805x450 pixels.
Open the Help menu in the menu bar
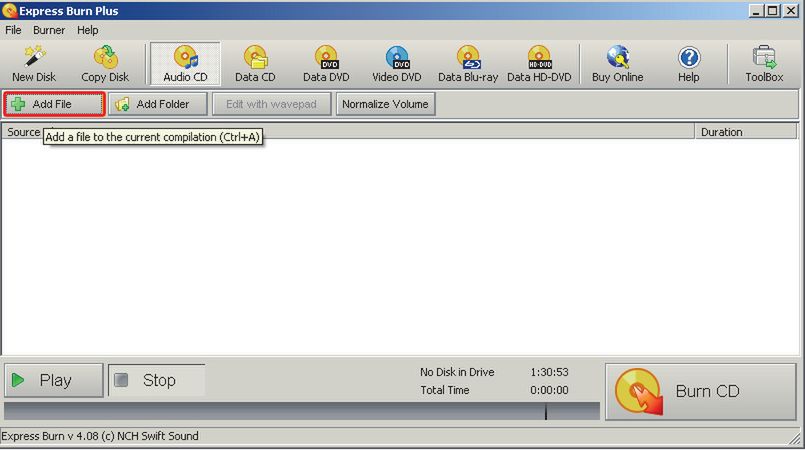point(88,30)
